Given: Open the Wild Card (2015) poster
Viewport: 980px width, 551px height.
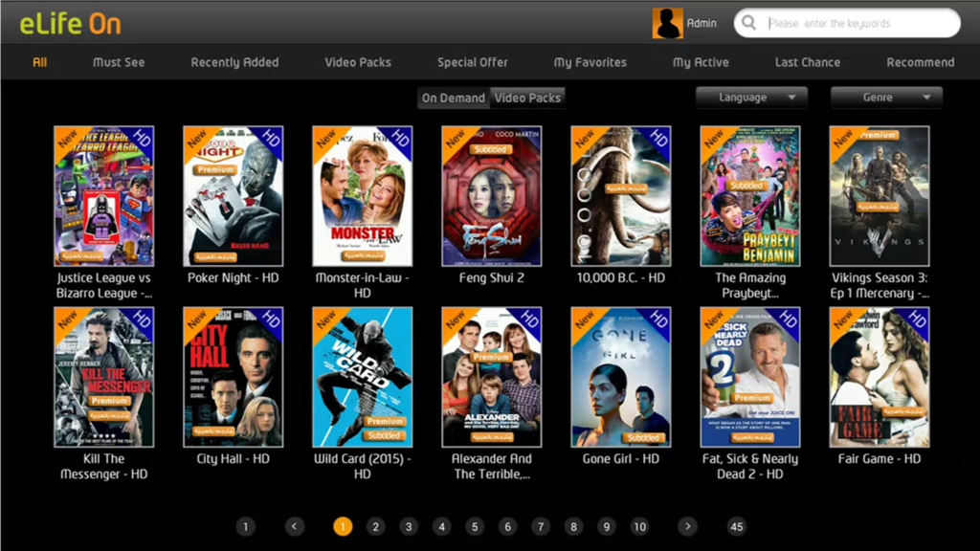Looking at the screenshot, I should click(x=363, y=377).
